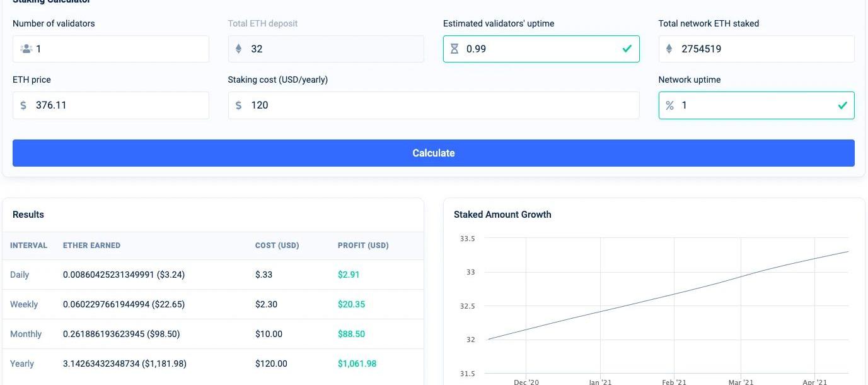Image resolution: width=868 pixels, height=385 pixels.
Task: Click the Cost (USD) column header
Action: click(277, 246)
